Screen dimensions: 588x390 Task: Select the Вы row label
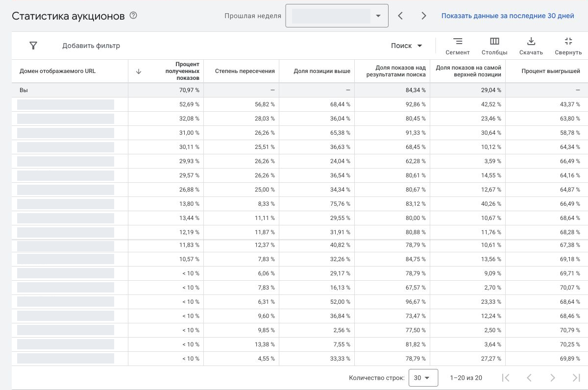point(24,90)
